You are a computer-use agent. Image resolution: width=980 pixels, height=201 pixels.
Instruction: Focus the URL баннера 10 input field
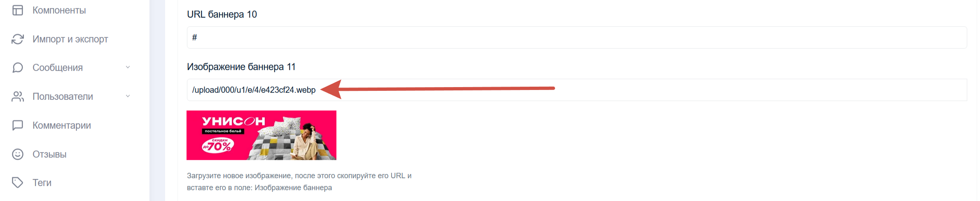click(577, 38)
